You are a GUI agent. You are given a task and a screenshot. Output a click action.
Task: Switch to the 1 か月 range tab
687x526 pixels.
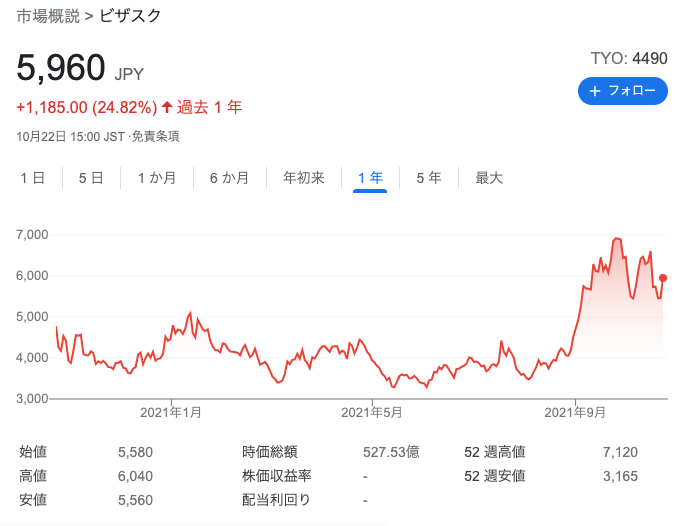(x=157, y=178)
